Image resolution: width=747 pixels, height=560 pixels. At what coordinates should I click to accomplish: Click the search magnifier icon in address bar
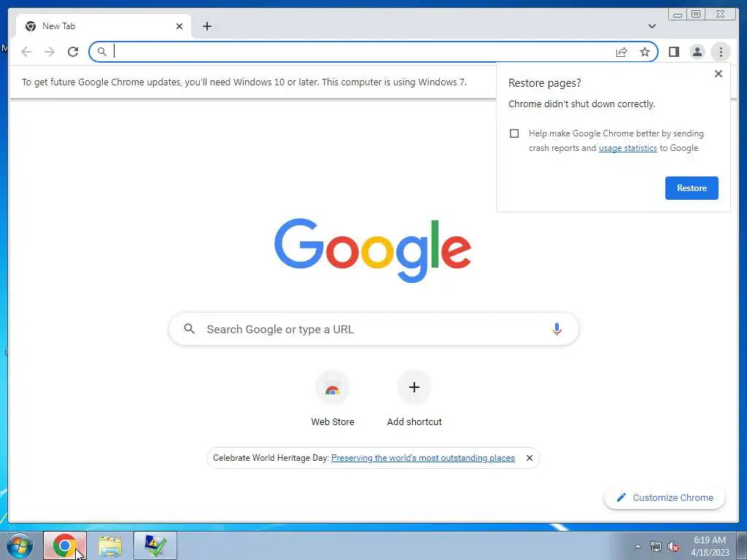click(x=102, y=52)
